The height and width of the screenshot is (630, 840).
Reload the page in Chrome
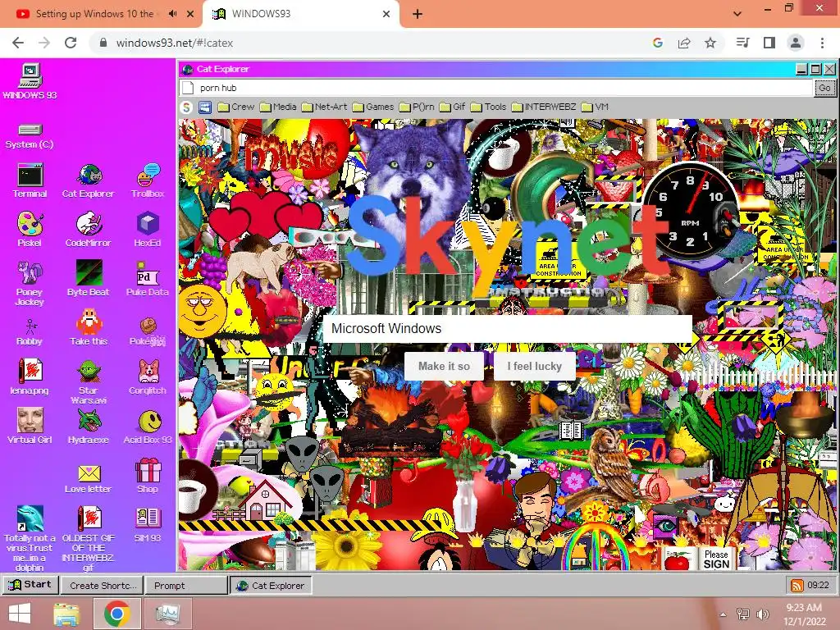pos(71,43)
